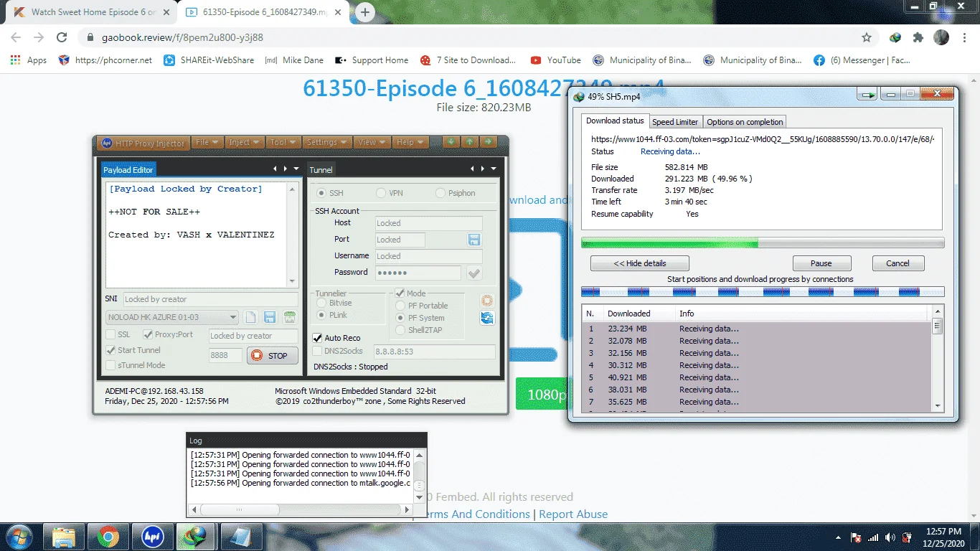Open the Tool dropdown menu
980x551 pixels.
click(x=283, y=142)
